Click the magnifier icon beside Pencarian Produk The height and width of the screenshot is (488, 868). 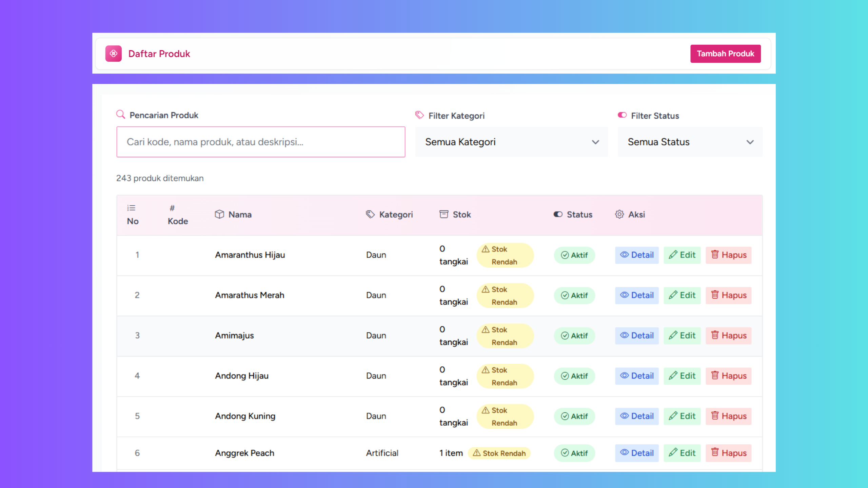120,114
